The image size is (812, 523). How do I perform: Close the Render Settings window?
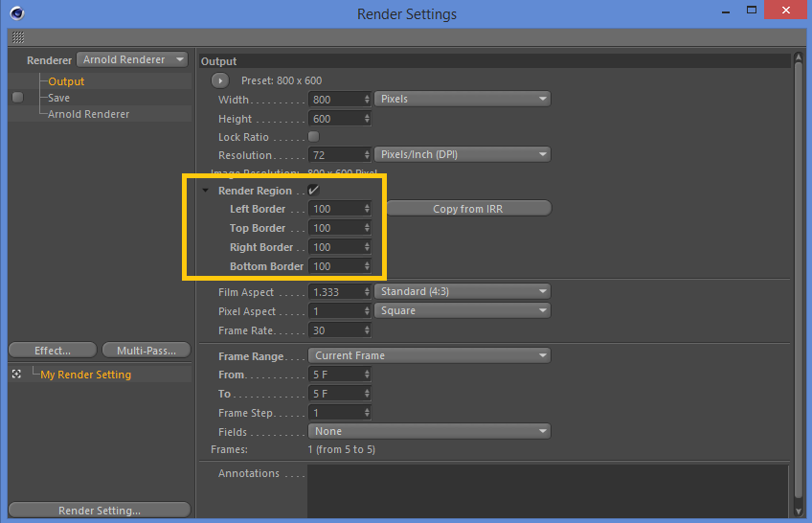(785, 10)
